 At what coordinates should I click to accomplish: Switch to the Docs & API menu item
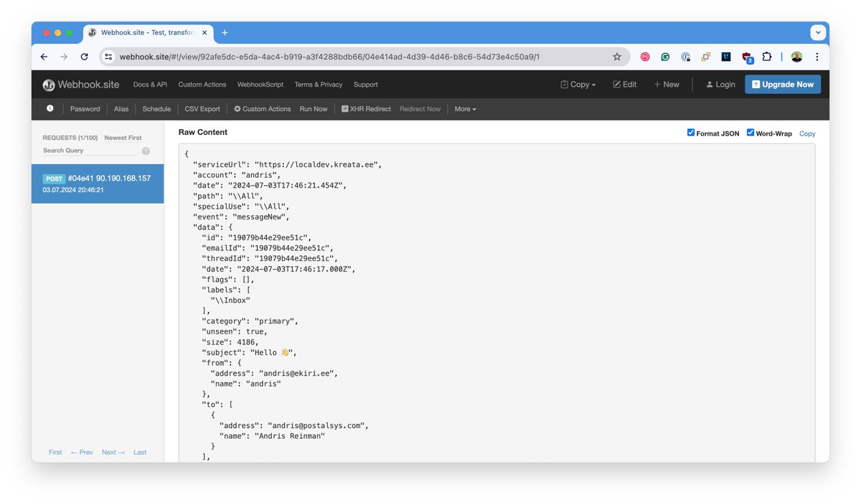point(149,84)
